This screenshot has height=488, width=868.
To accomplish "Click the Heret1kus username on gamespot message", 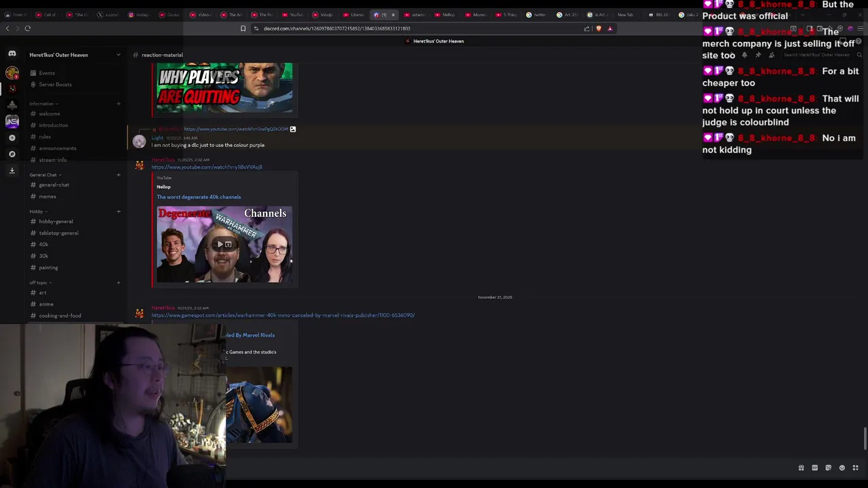I will [163, 308].
